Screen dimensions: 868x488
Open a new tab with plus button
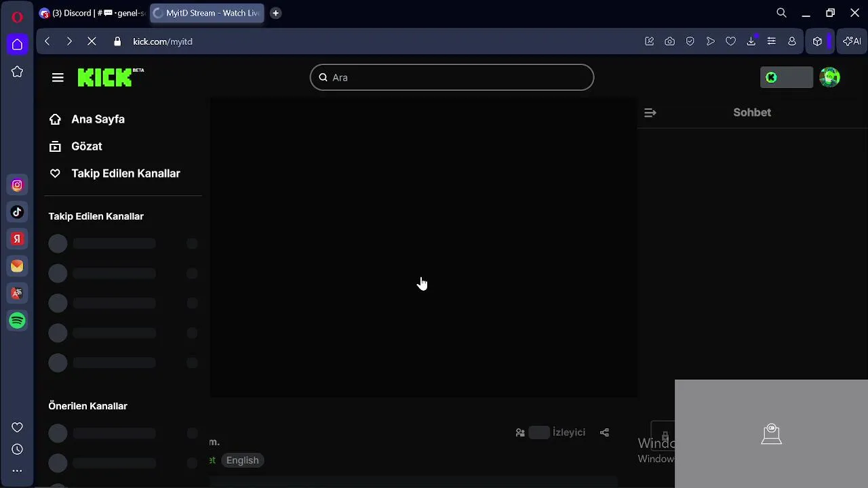point(275,13)
